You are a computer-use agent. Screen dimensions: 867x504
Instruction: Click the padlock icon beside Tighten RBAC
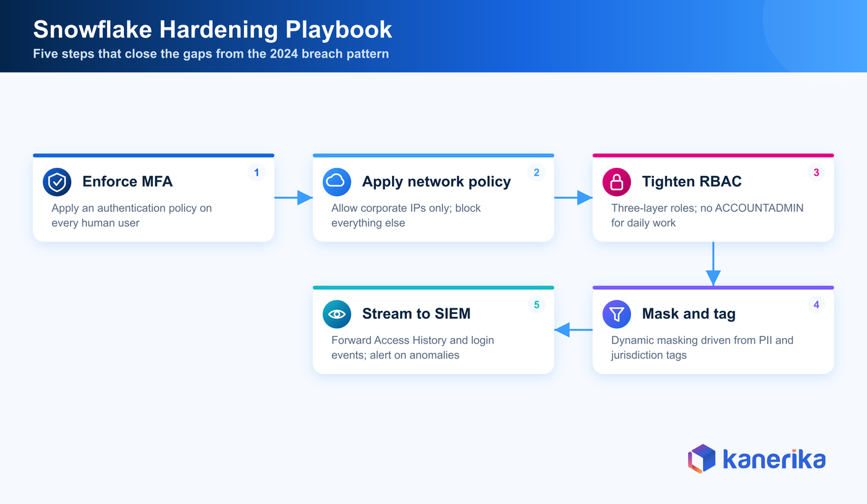[x=617, y=182]
